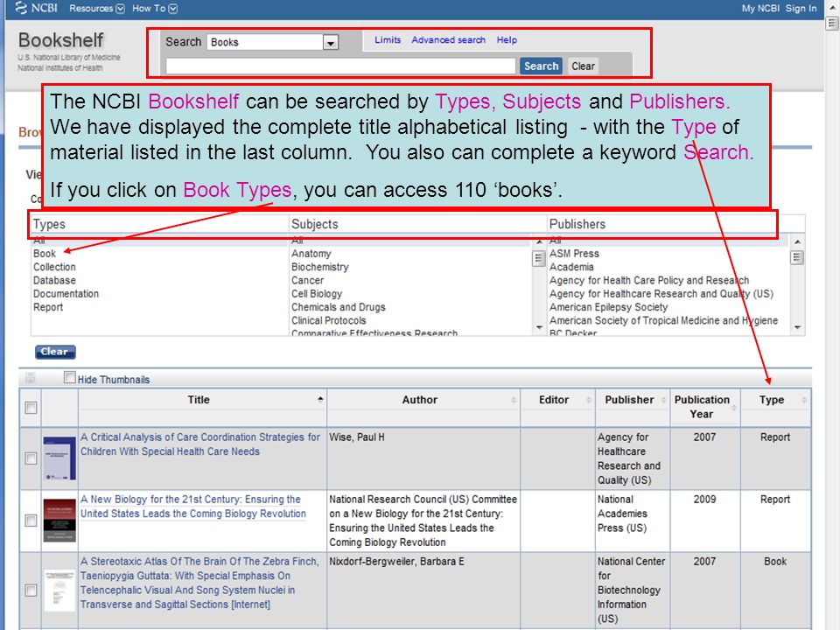This screenshot has height=630, width=840.
Task: Select Database in the Types list
Action: click(x=54, y=280)
